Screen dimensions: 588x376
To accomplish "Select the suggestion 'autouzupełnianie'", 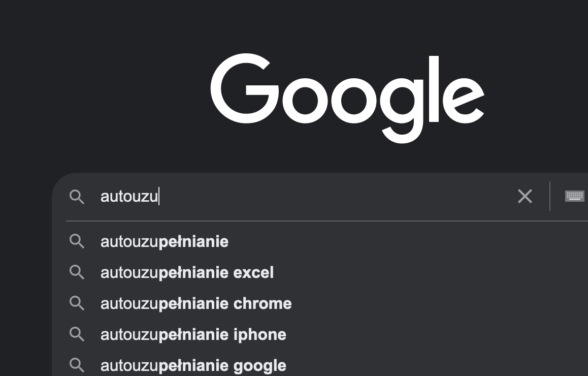I will (x=164, y=241).
